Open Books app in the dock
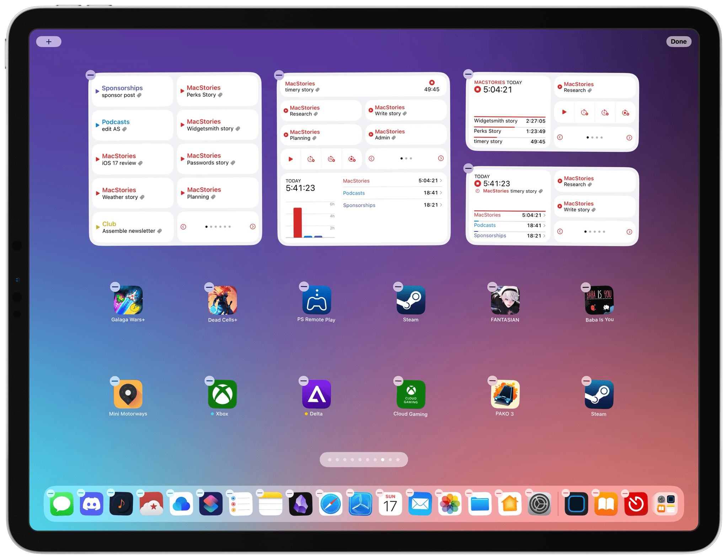This screenshot has width=728, height=560. (606, 504)
